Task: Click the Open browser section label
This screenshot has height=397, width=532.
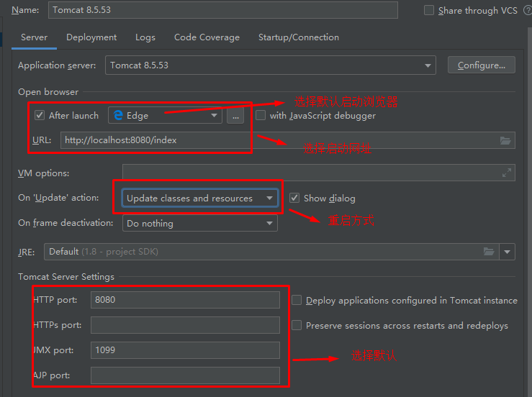Action: coord(48,92)
